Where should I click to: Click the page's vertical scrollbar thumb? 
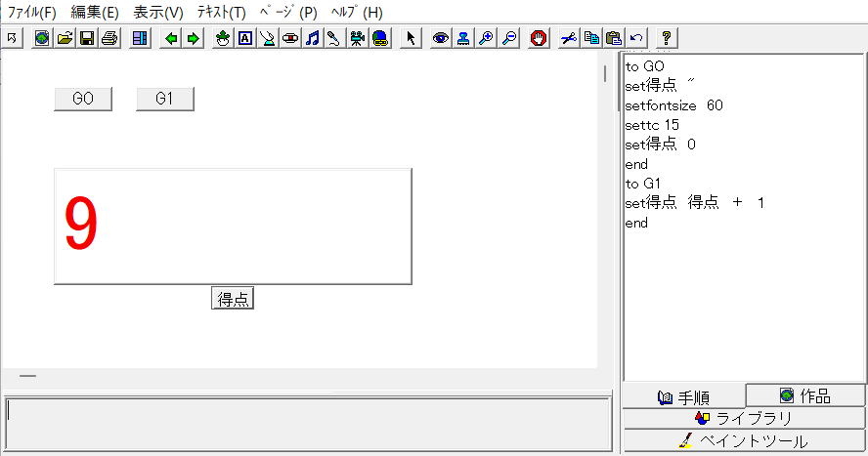(x=605, y=74)
